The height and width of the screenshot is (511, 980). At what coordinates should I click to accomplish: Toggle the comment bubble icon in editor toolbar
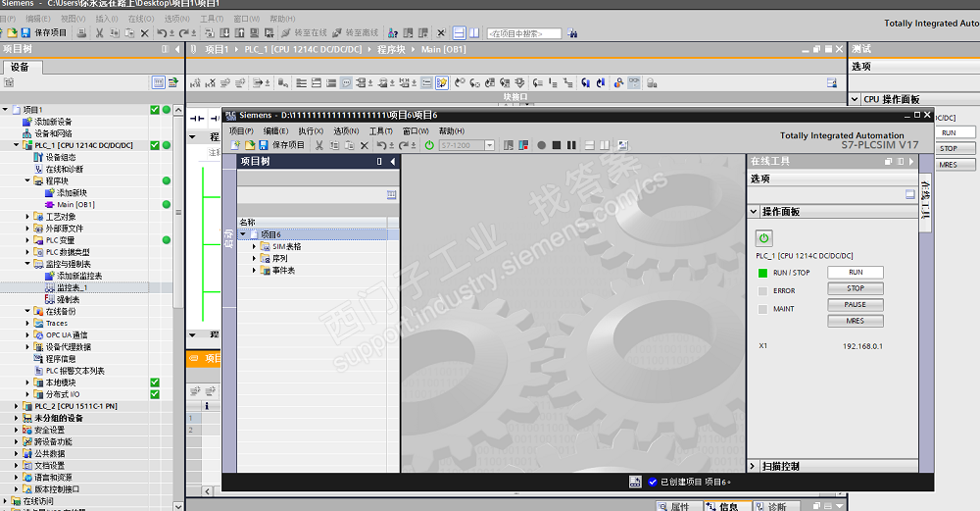(346, 82)
